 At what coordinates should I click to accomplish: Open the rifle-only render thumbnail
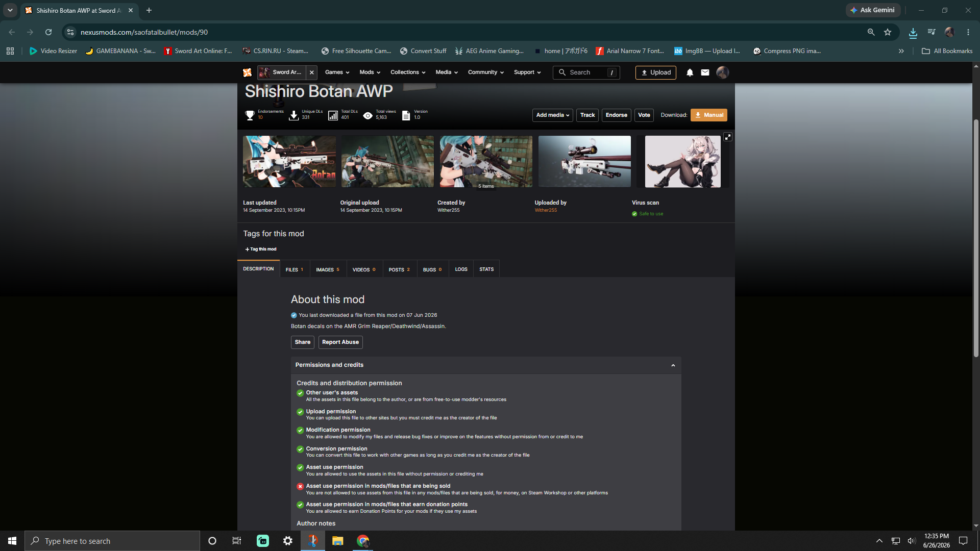[x=584, y=161]
